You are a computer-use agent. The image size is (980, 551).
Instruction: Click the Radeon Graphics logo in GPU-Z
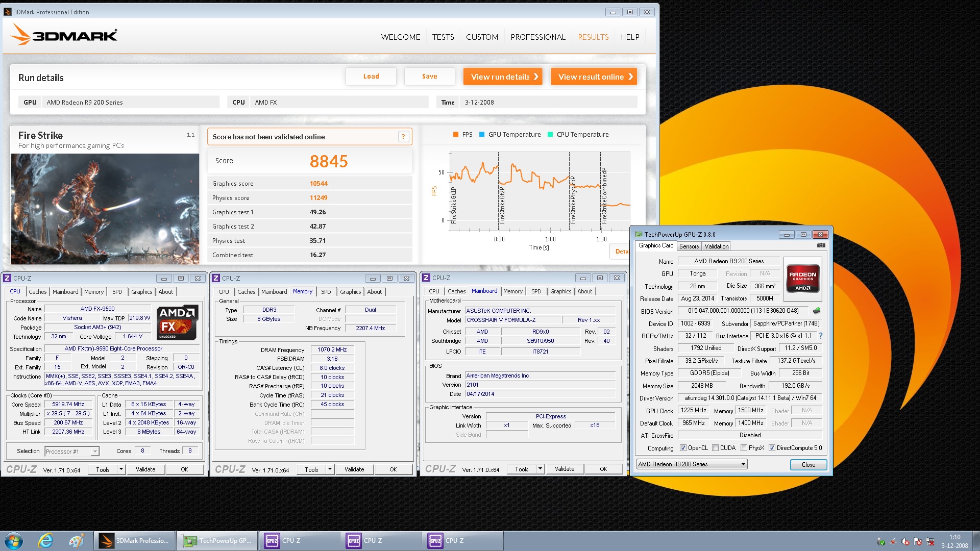coord(803,278)
